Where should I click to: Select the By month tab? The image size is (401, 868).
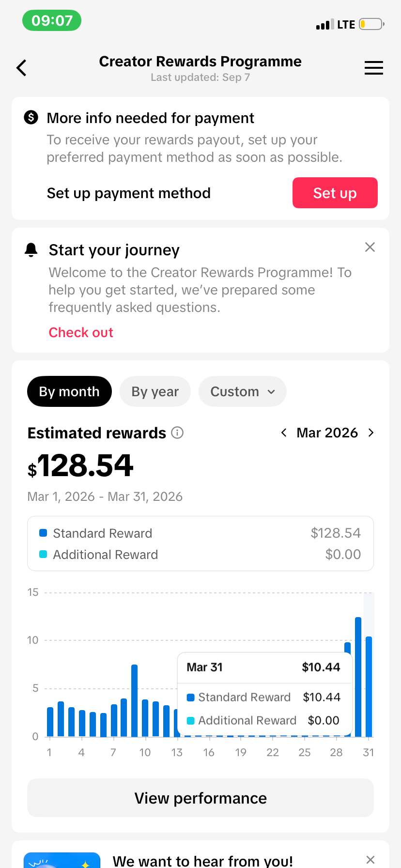click(69, 391)
